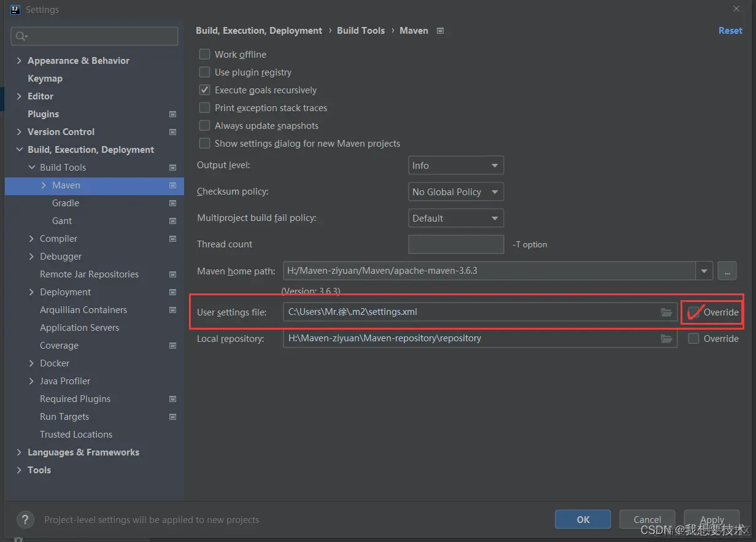Viewport: 756px width, 542px height.
Task: Close the Settings dialog
Action: [x=736, y=9]
